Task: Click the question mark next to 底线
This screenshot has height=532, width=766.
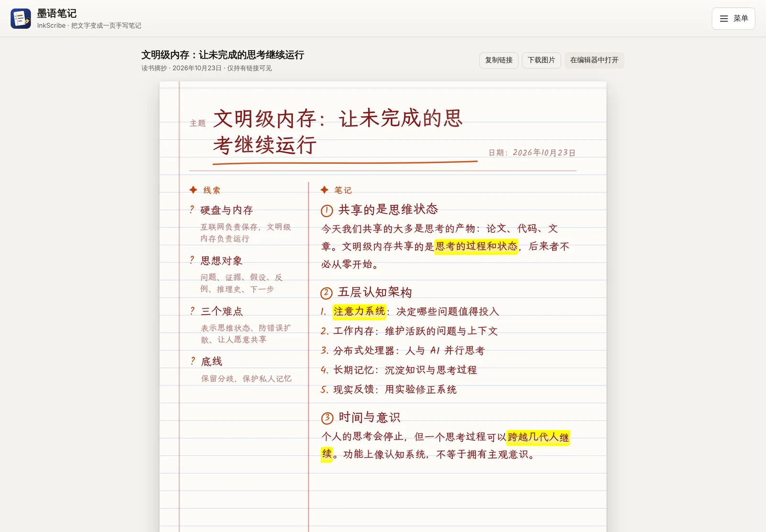Action: point(192,361)
